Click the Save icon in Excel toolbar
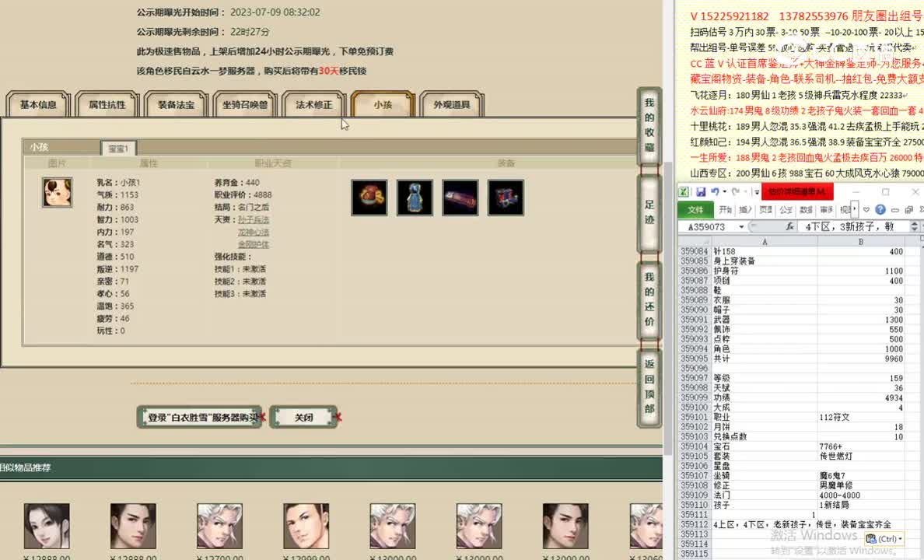Image resolution: width=924 pixels, height=560 pixels. pyautogui.click(x=702, y=191)
